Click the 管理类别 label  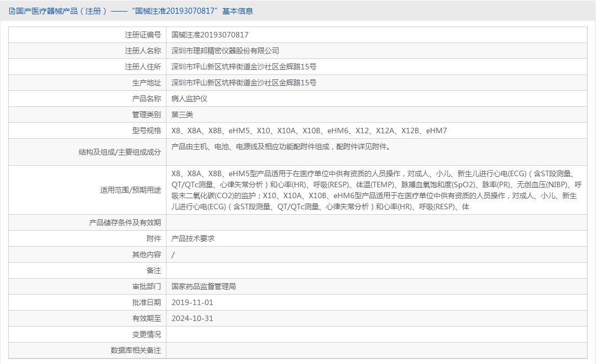coord(147,115)
